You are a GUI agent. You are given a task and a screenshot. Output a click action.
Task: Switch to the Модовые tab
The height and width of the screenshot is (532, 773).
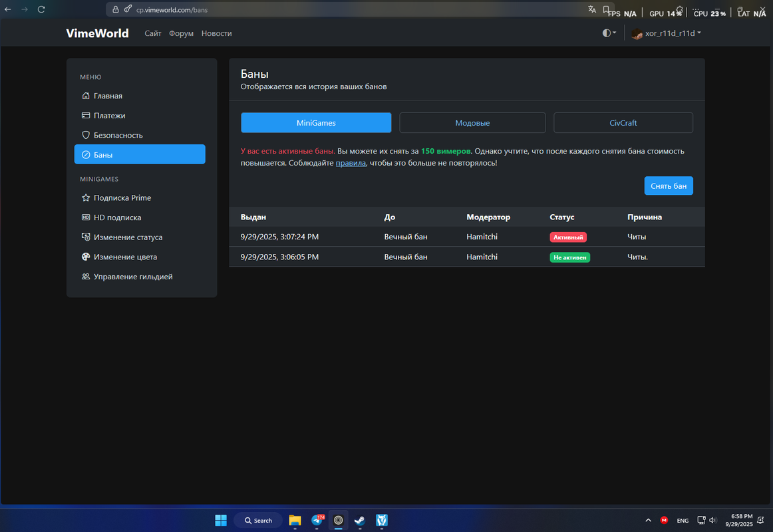[x=472, y=122]
